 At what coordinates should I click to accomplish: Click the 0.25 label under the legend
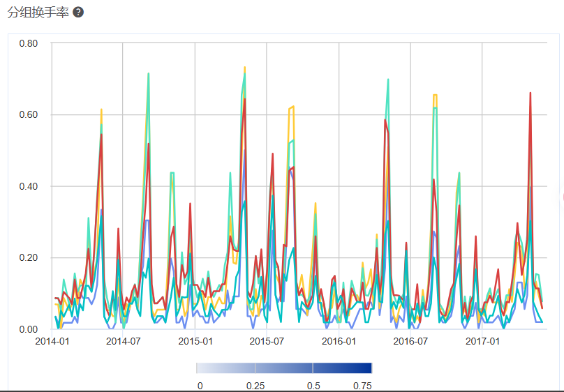click(255, 386)
